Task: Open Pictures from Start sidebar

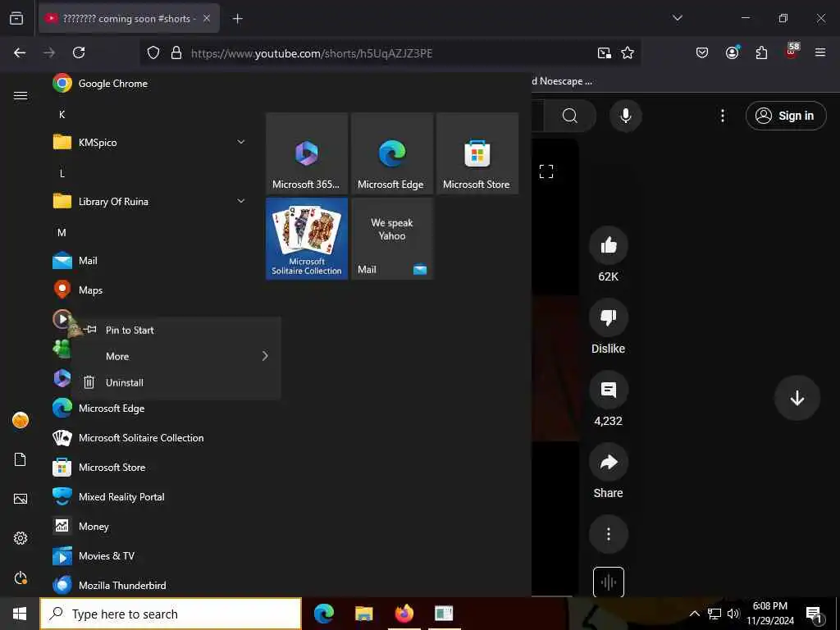Action: click(x=21, y=499)
